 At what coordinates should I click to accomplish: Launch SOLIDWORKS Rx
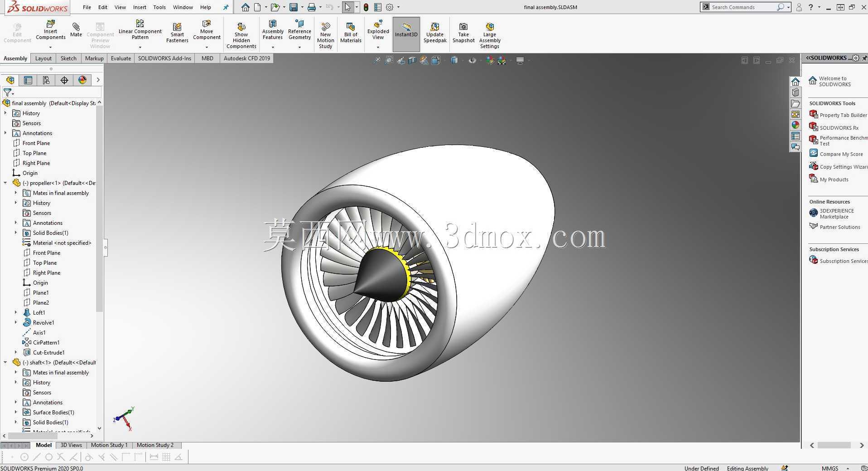click(x=834, y=128)
